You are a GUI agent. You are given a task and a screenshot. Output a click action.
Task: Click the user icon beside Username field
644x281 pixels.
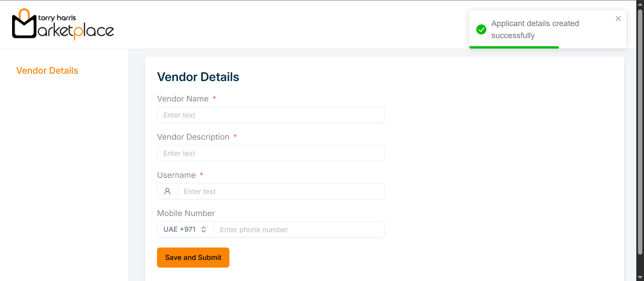coord(167,191)
